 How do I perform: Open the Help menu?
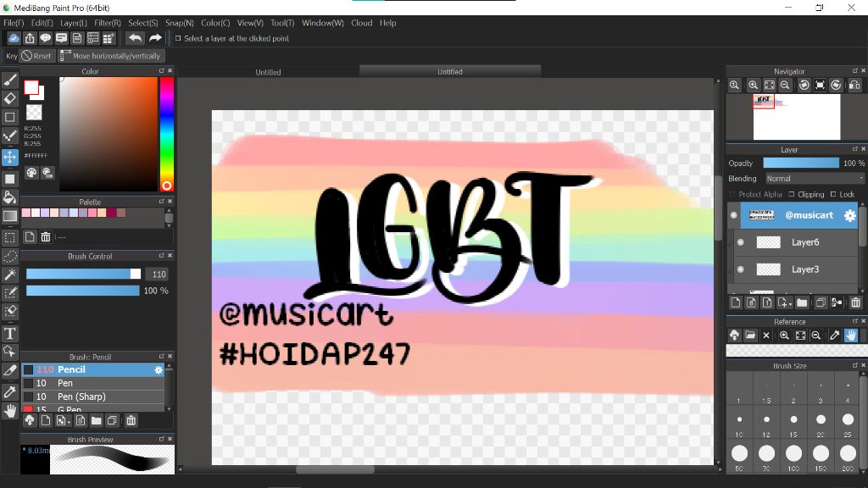pos(387,23)
